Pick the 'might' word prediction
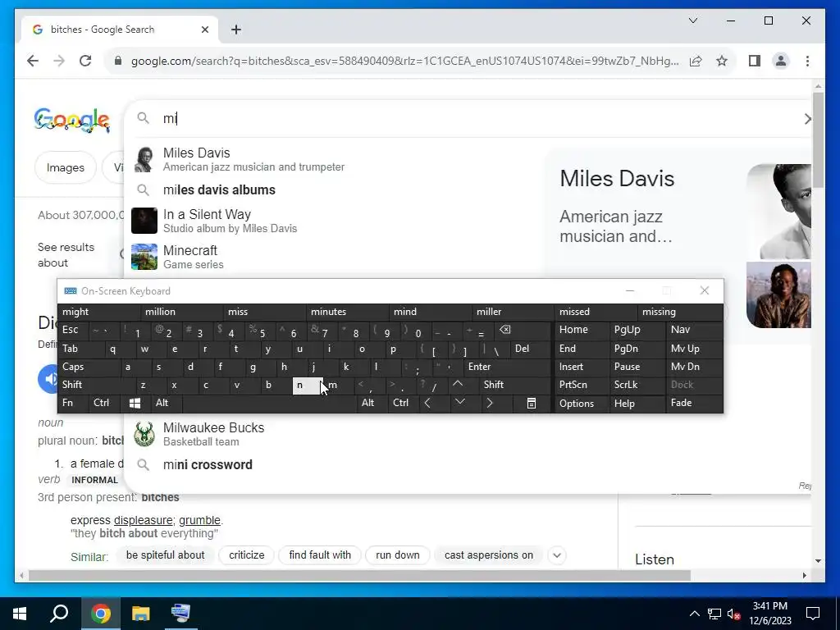The image size is (840, 630). pyautogui.click(x=99, y=312)
